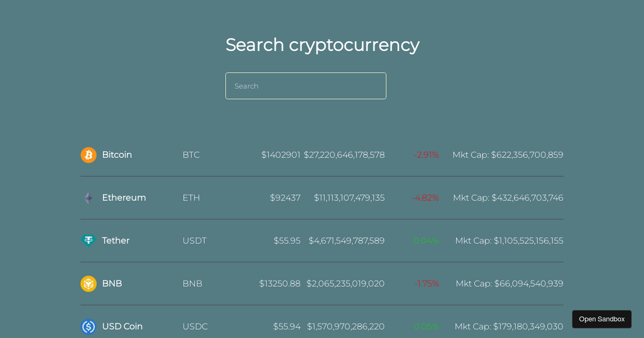Click Tether's 0.04% price change
This screenshot has height=338, width=644.
tap(426, 240)
